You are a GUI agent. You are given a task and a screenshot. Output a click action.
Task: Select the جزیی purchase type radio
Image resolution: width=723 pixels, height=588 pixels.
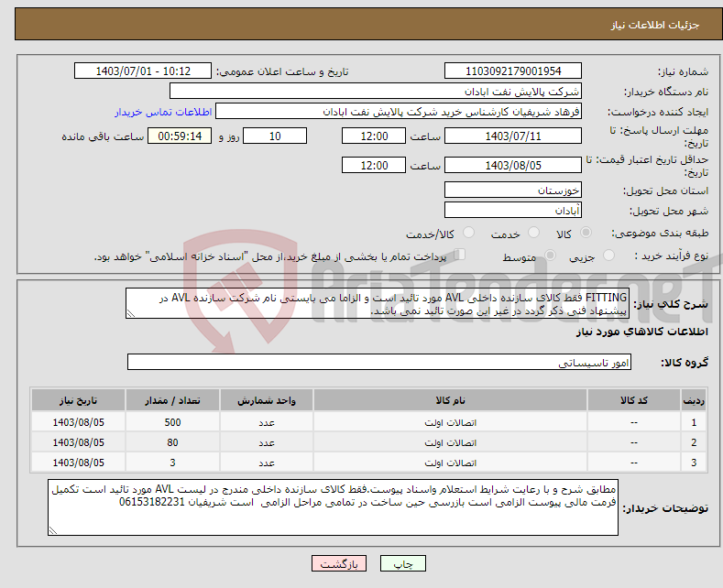(608, 256)
